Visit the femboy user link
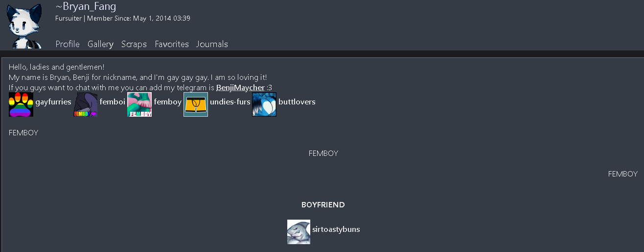This screenshot has width=644, height=252. click(x=168, y=102)
